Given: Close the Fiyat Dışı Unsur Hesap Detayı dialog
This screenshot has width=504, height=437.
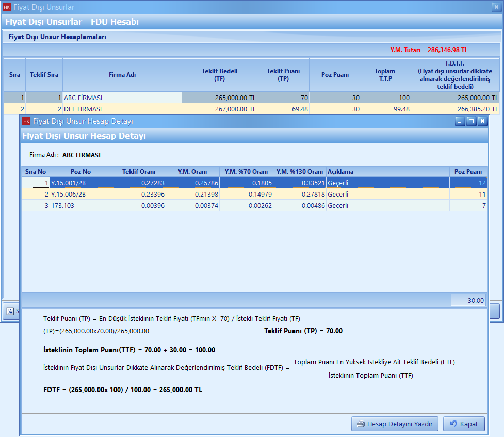Looking at the screenshot, I should 482,121.
